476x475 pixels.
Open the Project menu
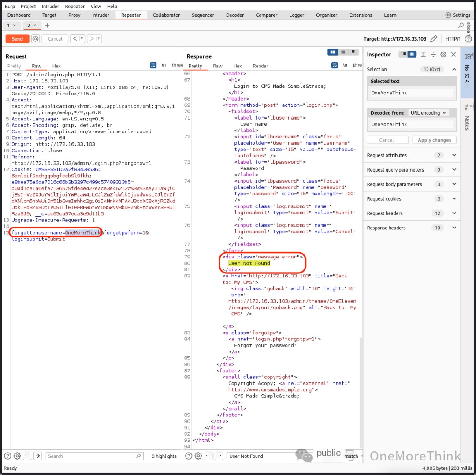point(28,6)
